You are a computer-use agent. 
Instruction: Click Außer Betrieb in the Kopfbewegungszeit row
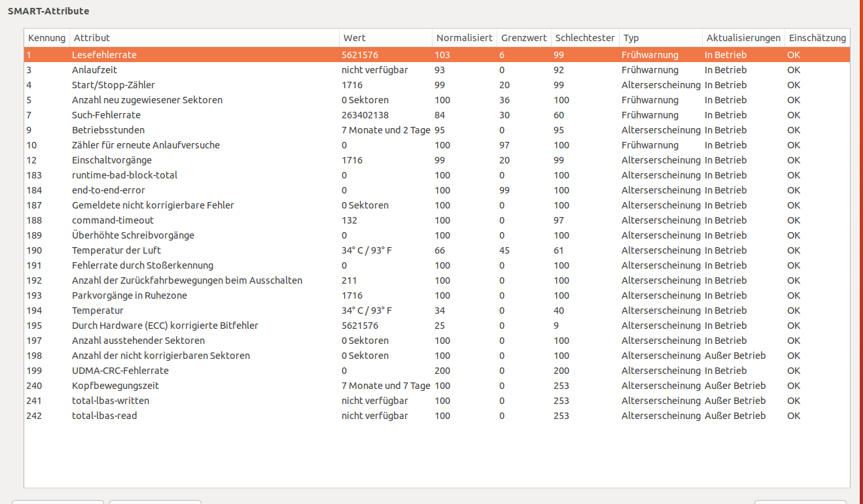(735, 386)
